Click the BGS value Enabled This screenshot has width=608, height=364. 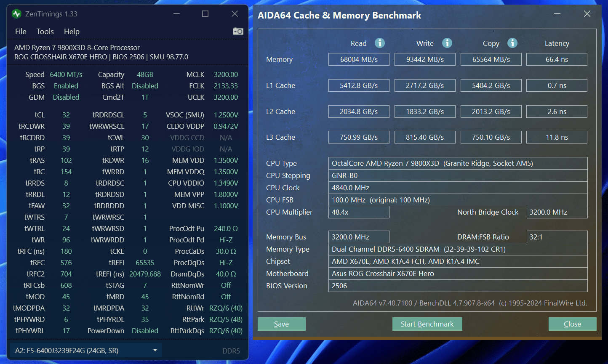[66, 86]
